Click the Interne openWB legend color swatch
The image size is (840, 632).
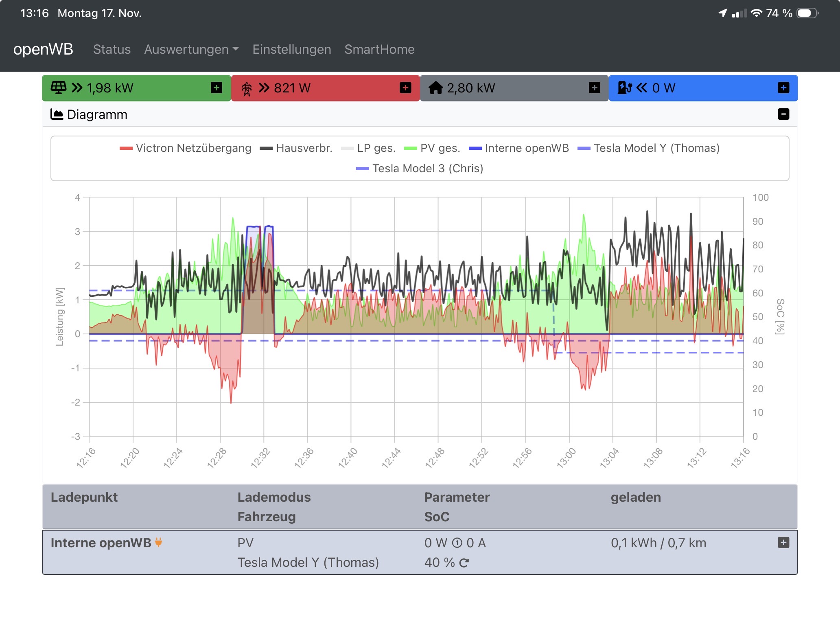475,148
